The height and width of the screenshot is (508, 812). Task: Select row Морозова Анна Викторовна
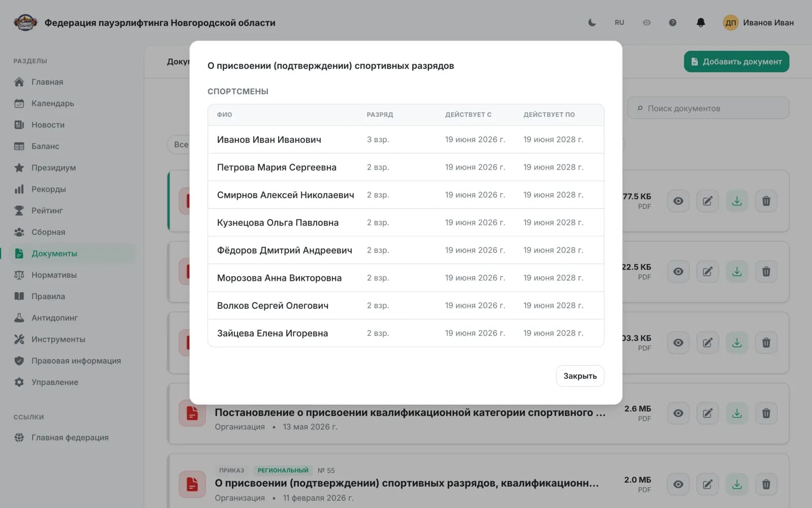pos(406,278)
